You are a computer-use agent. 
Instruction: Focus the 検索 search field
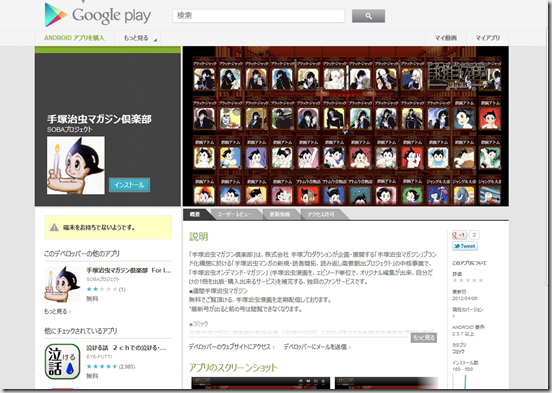258,16
